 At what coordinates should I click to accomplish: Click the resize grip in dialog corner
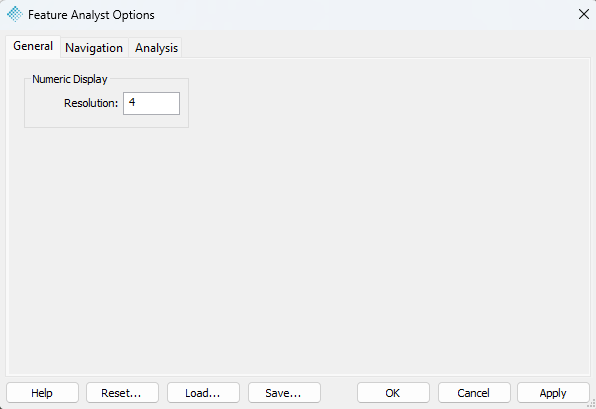click(x=591, y=404)
